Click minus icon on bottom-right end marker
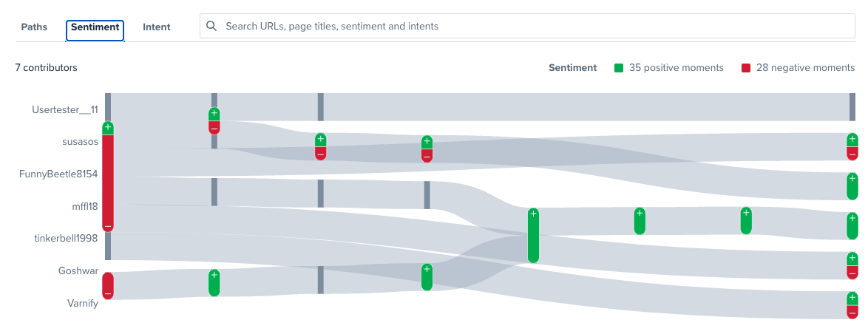 coord(852,312)
